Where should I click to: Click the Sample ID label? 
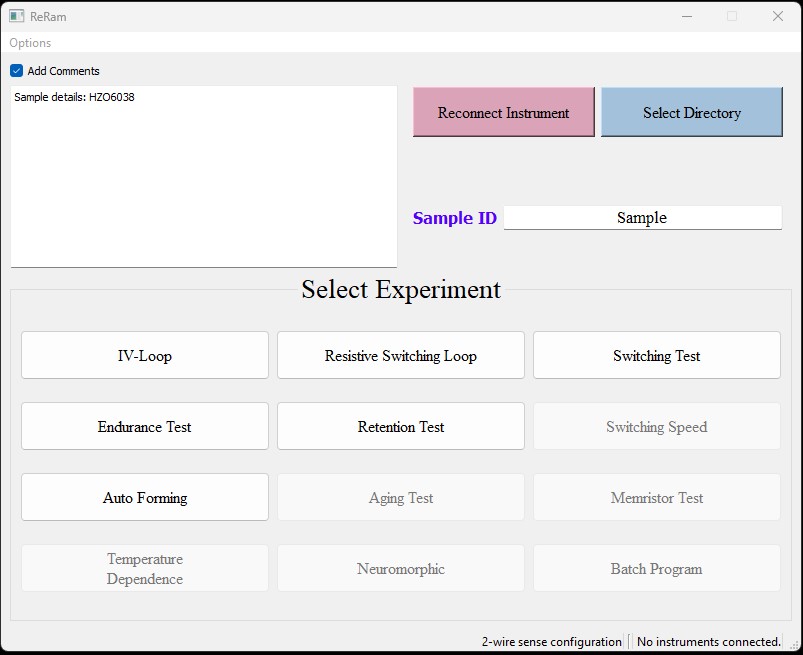tap(455, 218)
